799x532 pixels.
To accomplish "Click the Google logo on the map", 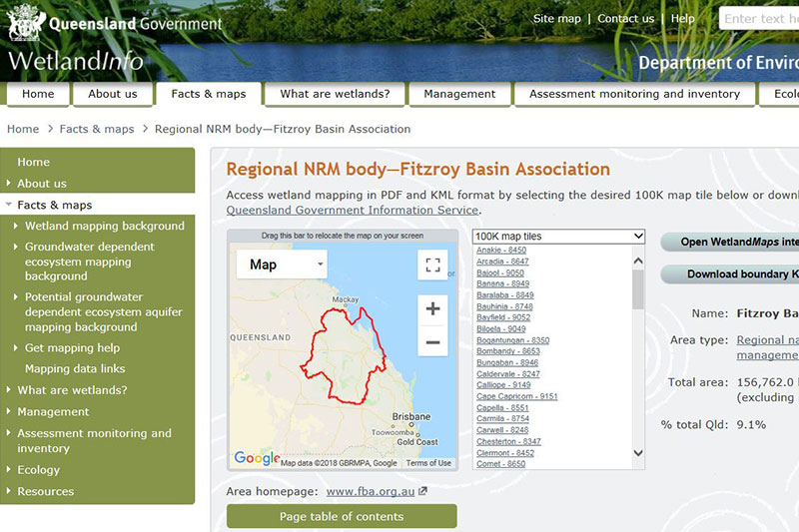I will click(x=256, y=458).
